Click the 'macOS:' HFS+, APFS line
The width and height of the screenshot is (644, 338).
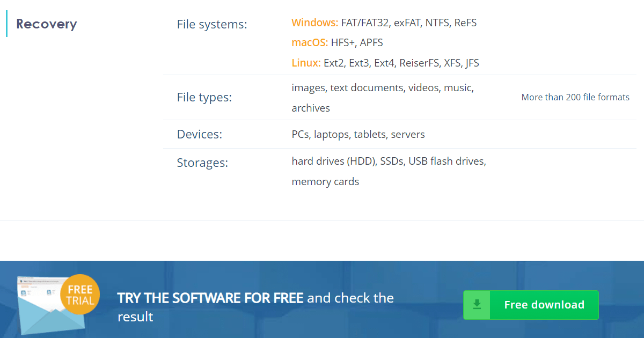point(337,42)
